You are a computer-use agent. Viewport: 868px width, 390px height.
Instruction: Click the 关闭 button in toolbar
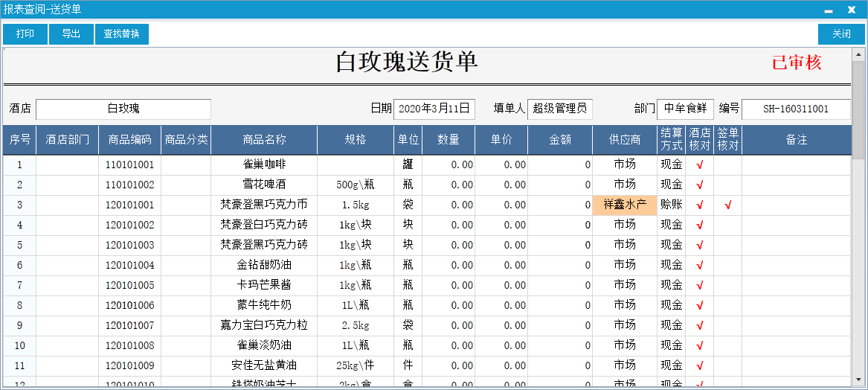tap(841, 33)
